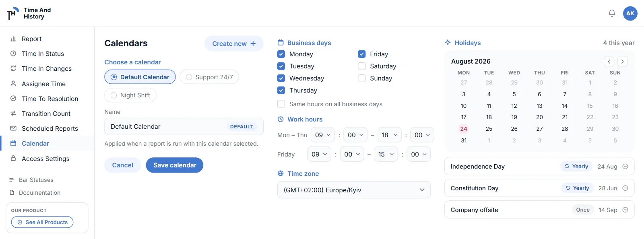
Task: Toggle Yearly recurrence for Independence Day
Action: click(576, 167)
